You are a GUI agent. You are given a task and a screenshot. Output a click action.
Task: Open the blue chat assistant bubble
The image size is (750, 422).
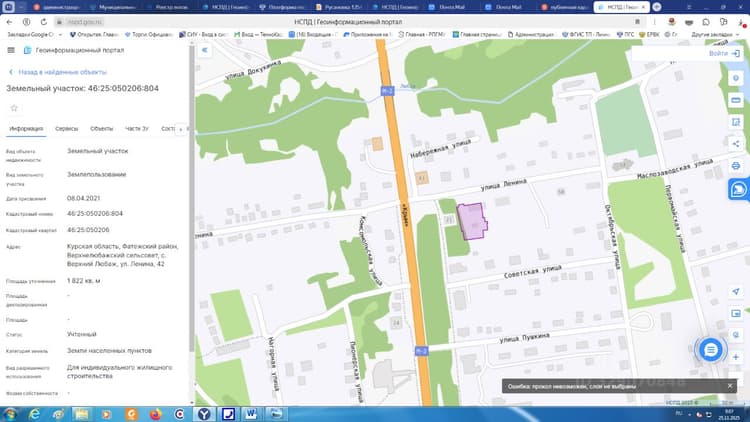click(x=710, y=350)
